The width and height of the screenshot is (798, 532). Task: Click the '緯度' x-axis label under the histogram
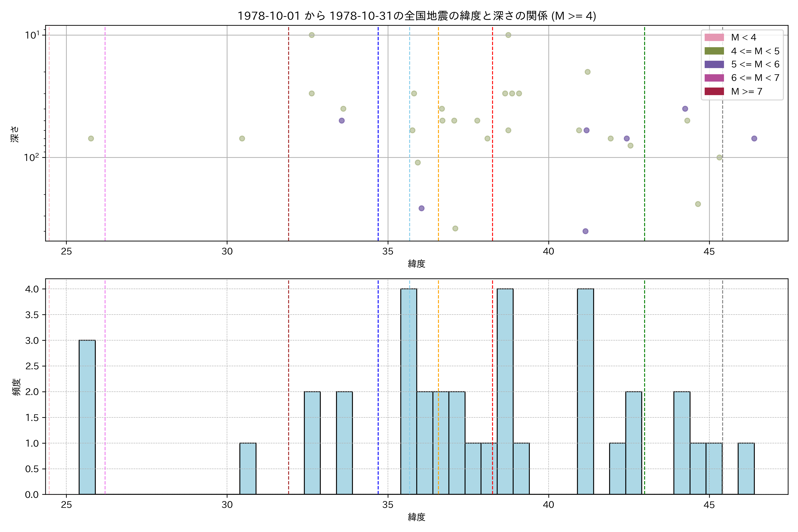click(x=416, y=517)
